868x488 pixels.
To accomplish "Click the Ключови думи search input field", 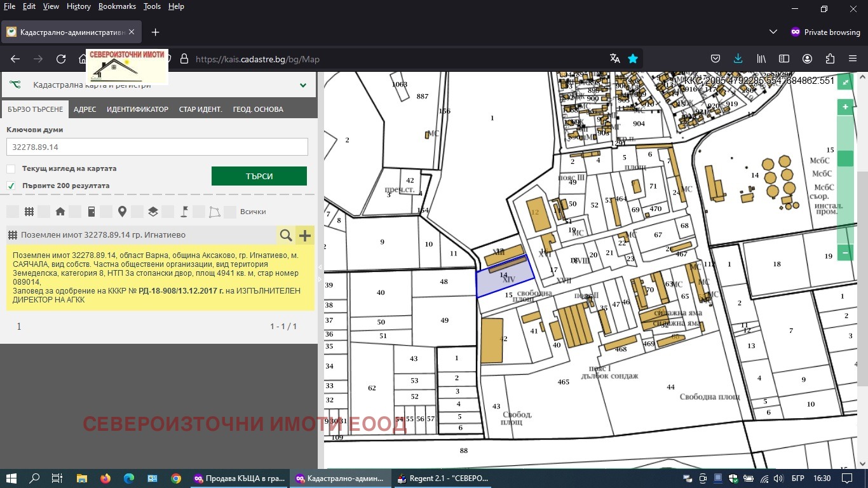I will pyautogui.click(x=157, y=147).
